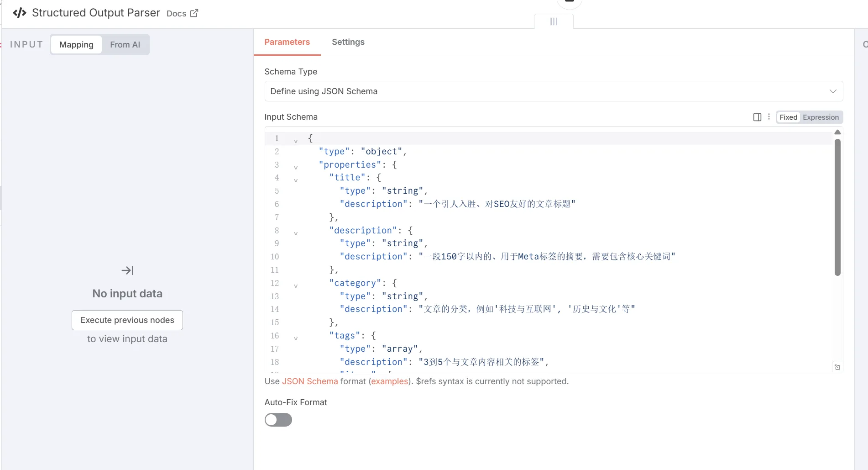Click the code editor vertical scrollbar
The width and height of the screenshot is (868, 470).
tap(837, 207)
